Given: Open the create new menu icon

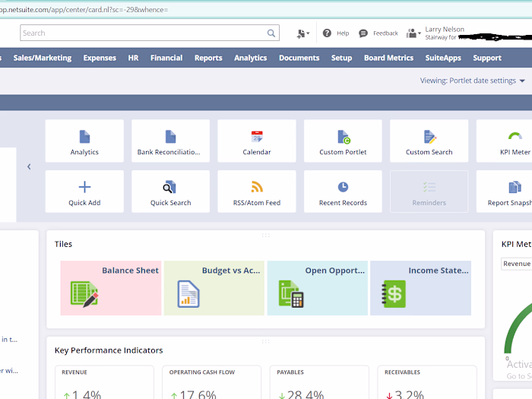Looking at the screenshot, I should tap(302, 33).
